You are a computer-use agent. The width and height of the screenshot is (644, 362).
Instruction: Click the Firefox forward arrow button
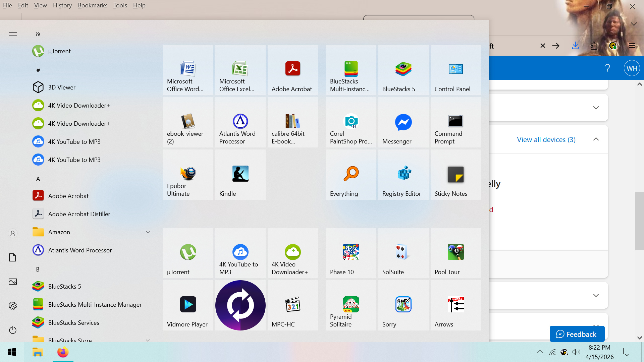click(556, 46)
